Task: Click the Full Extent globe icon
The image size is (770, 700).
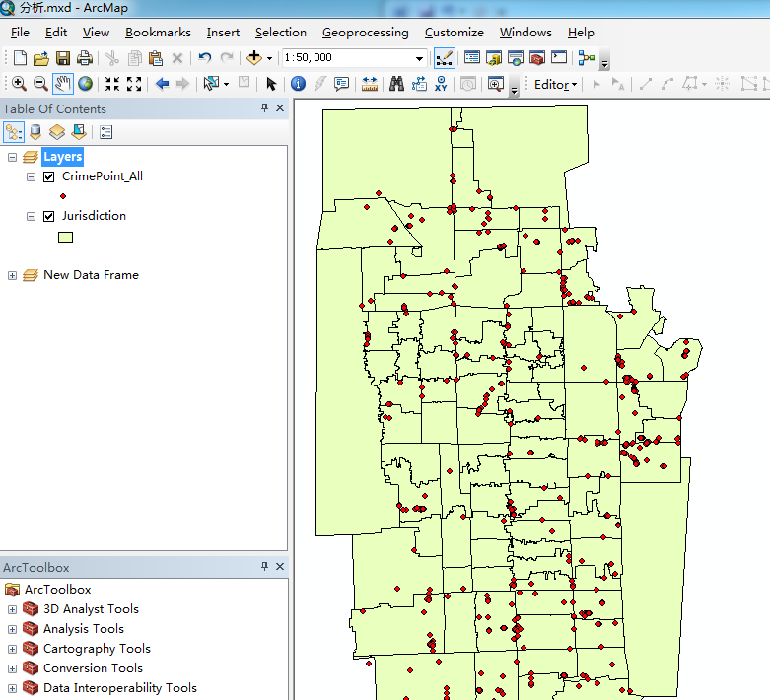Action: coord(86,85)
